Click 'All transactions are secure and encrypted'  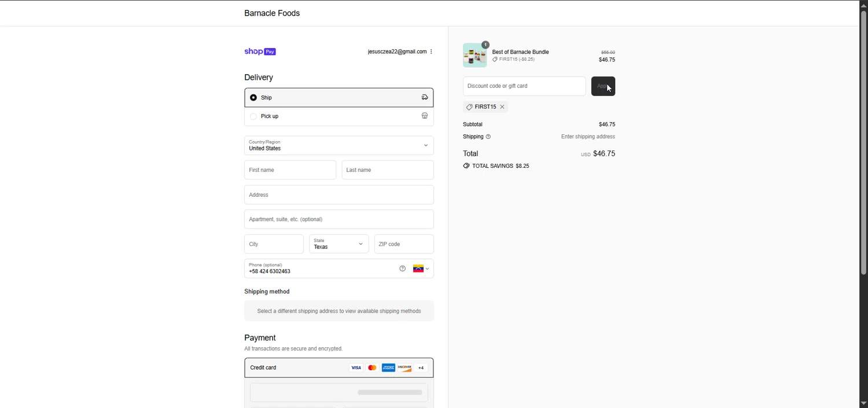(293, 349)
